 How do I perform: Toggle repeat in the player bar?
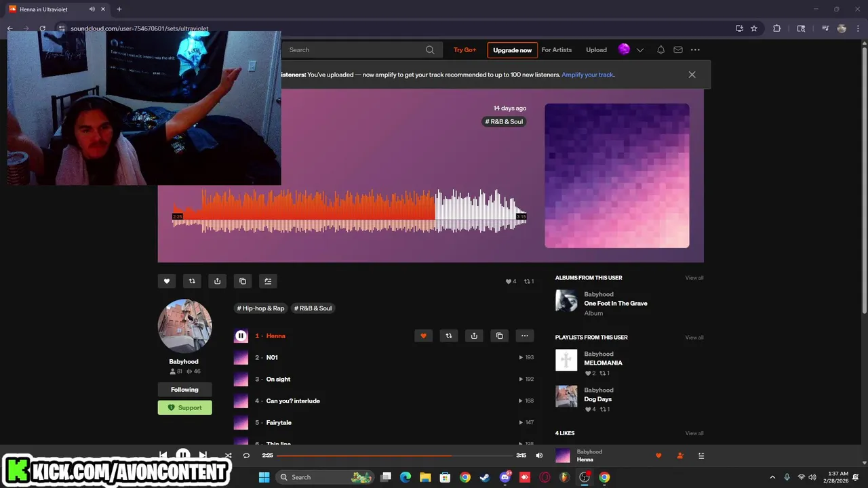click(x=246, y=455)
